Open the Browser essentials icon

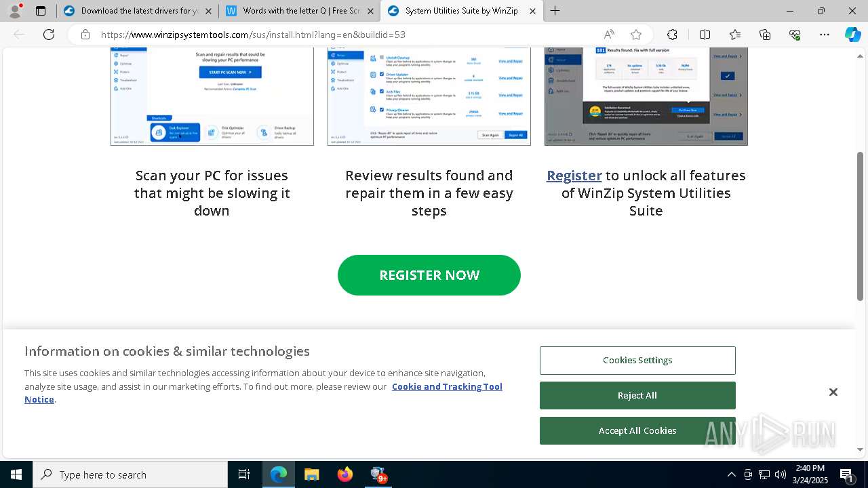tap(795, 35)
